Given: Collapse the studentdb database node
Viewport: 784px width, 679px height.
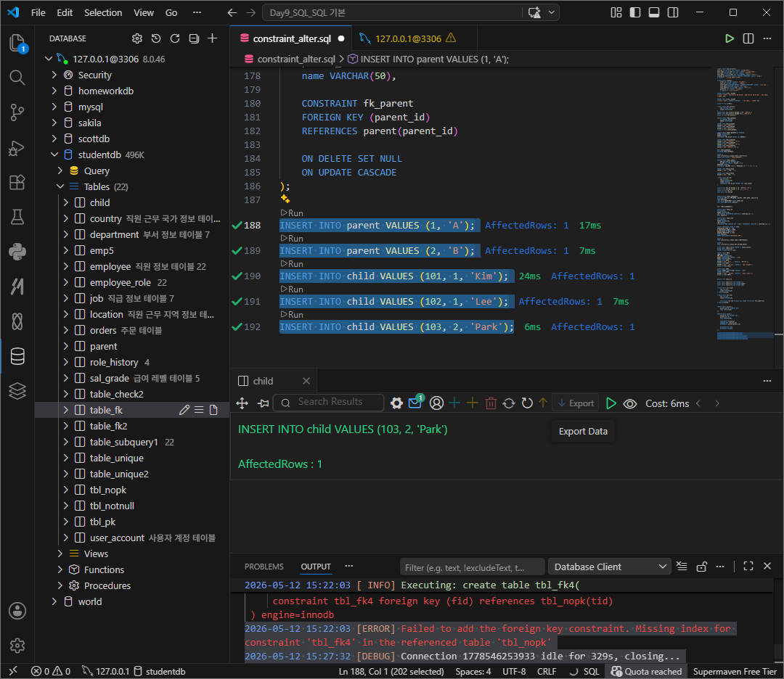Looking at the screenshot, I should pos(54,155).
